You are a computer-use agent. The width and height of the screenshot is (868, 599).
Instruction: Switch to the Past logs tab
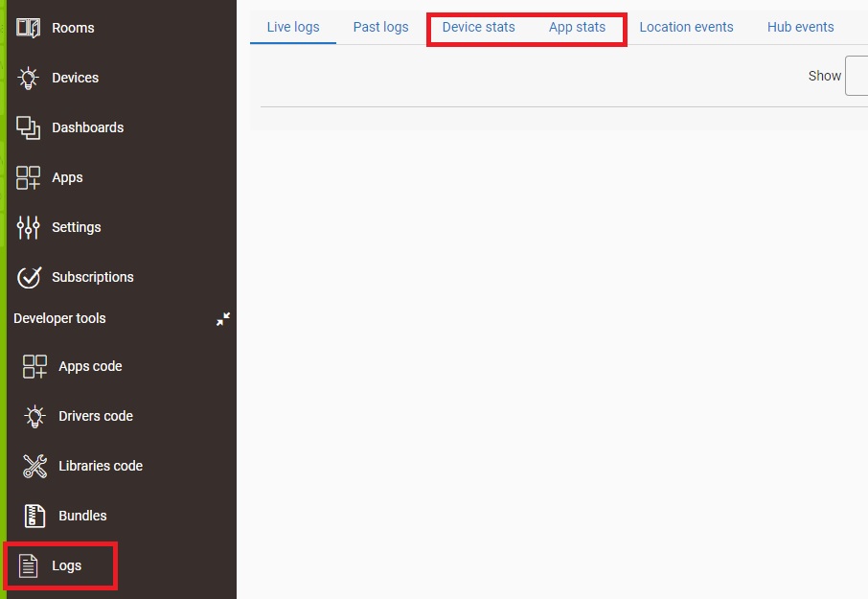coord(381,27)
